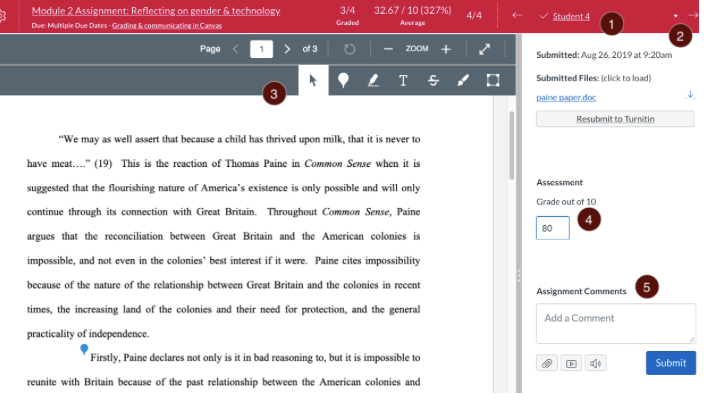Click the 32.67 / 10 average score
This screenshot has height=404, width=704.
[x=413, y=16]
